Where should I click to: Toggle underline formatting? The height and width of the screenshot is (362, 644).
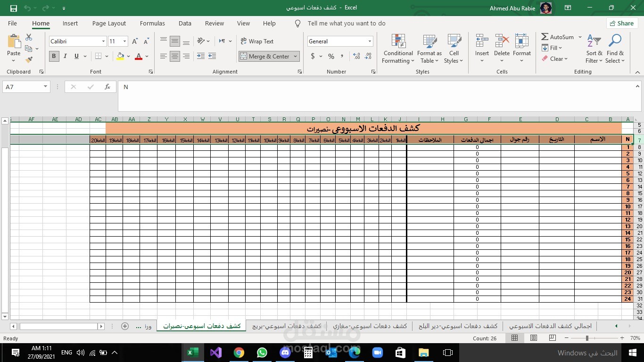75,56
